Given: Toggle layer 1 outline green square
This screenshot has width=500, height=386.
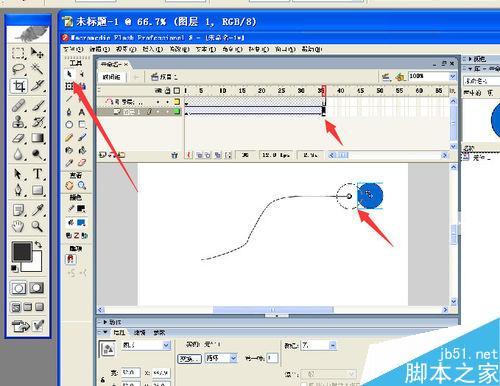Looking at the screenshot, I should [177, 111].
